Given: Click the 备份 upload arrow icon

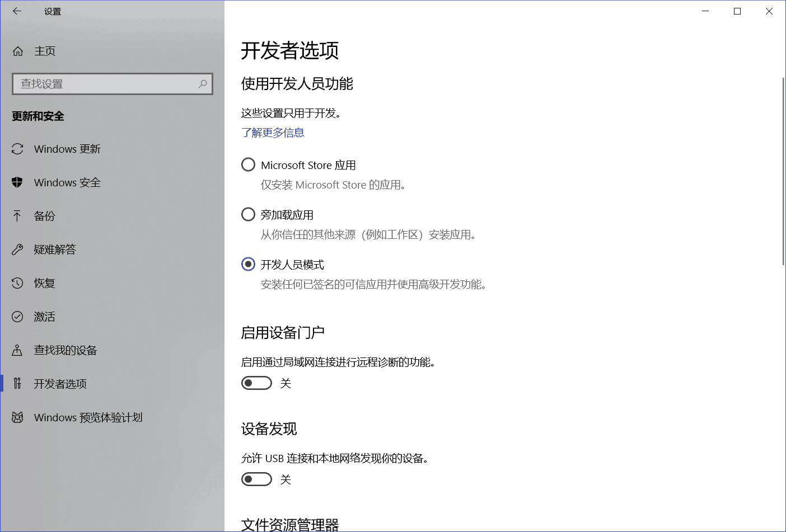Looking at the screenshot, I should tap(17, 216).
